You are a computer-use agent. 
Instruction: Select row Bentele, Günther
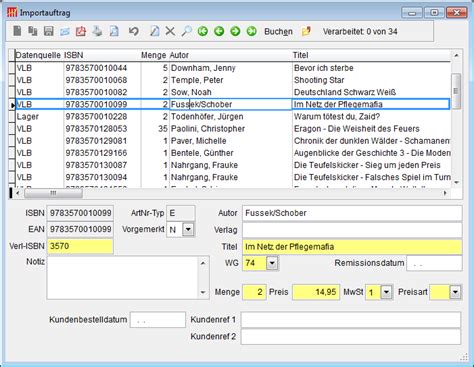point(232,153)
